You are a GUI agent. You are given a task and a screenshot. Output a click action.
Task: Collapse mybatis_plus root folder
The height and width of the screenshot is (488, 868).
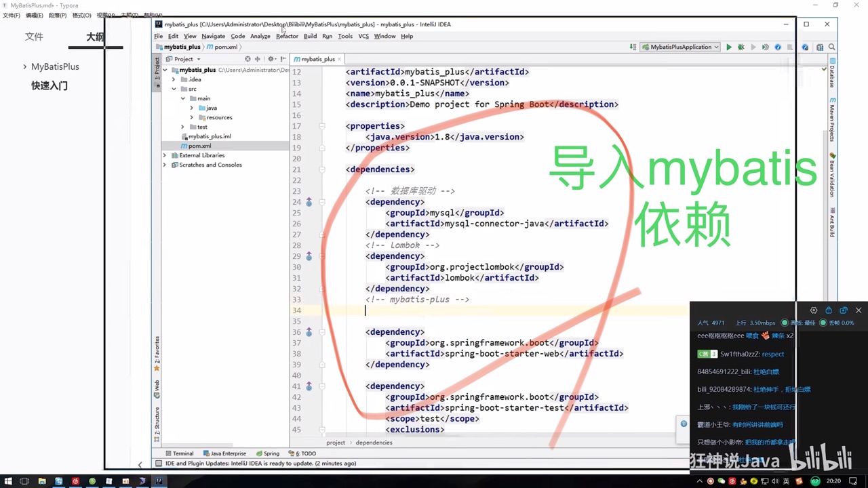tap(165, 70)
